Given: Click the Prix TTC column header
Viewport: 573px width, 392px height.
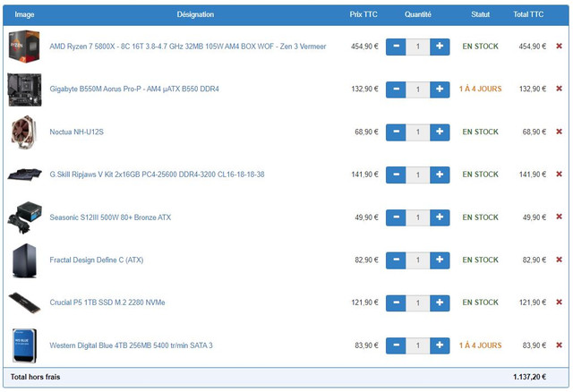Looking at the screenshot, I should pos(363,14).
